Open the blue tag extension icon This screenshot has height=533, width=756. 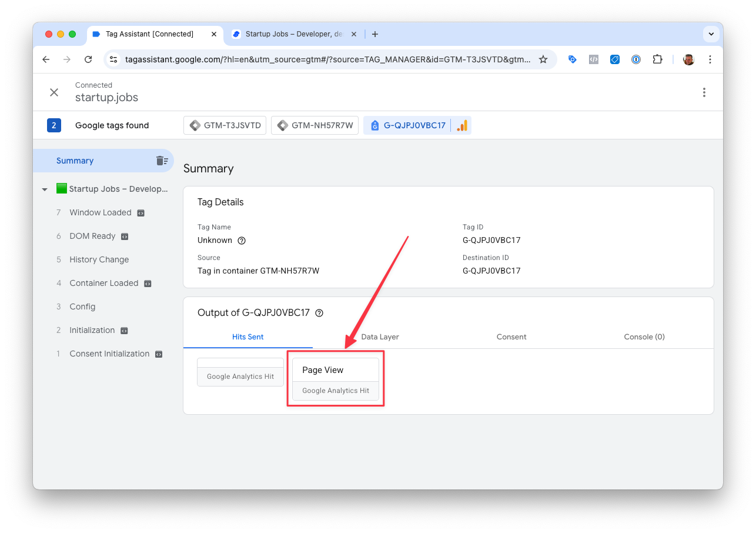click(572, 59)
